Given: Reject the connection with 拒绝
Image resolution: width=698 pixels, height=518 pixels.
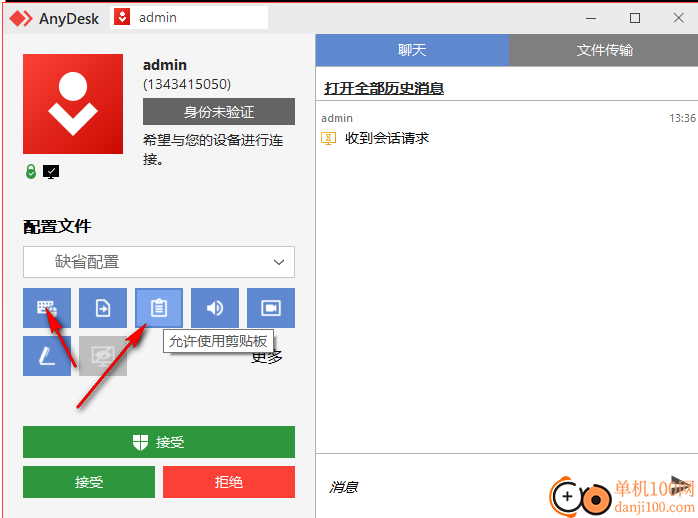Looking at the screenshot, I should (x=229, y=482).
